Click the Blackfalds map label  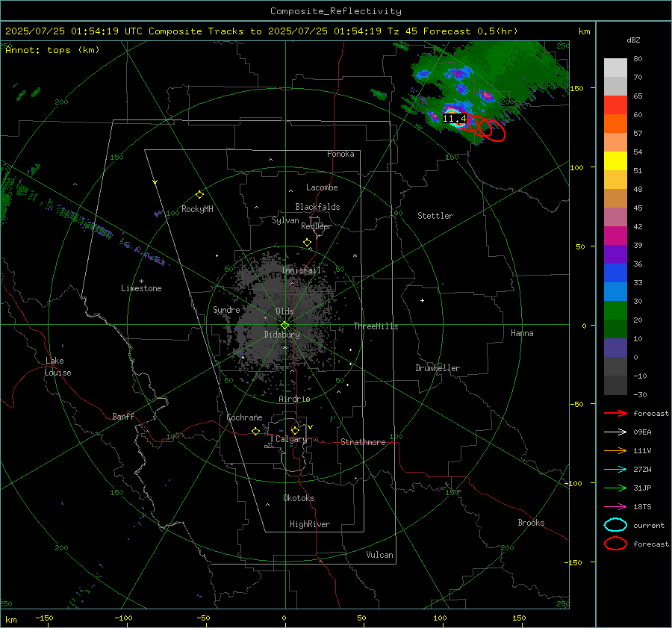click(317, 207)
